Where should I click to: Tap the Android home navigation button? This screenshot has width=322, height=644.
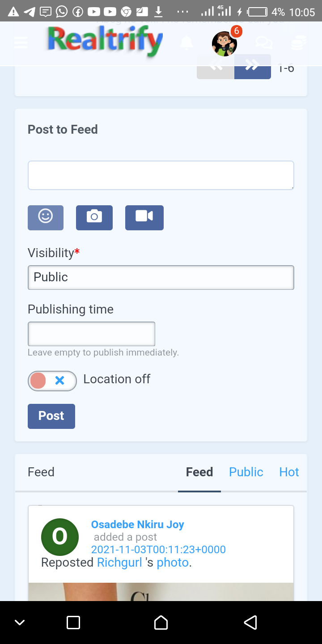pos(161,623)
